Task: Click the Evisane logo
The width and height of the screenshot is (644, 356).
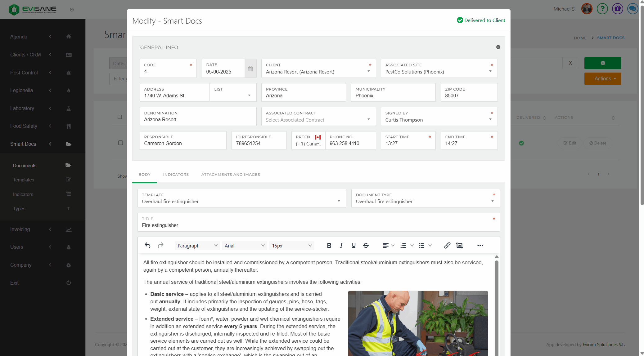Action: tap(33, 10)
